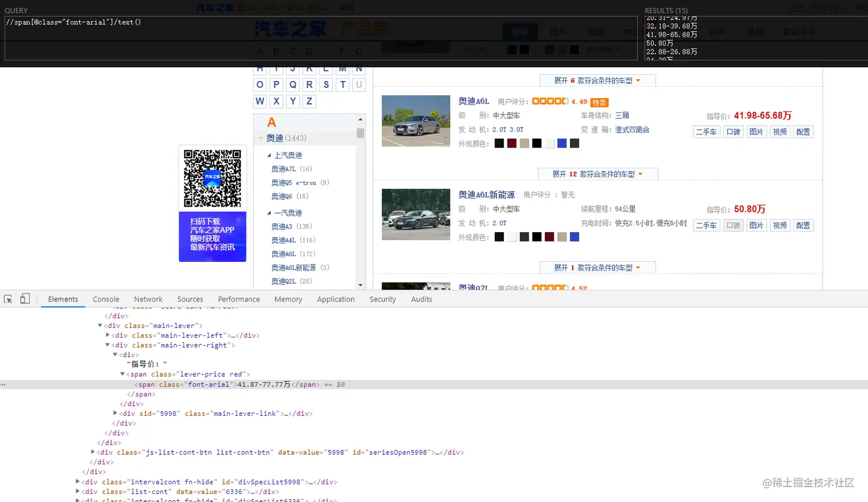The image size is (868, 502).
Task: Click letter W in brand index
Action: point(260,101)
